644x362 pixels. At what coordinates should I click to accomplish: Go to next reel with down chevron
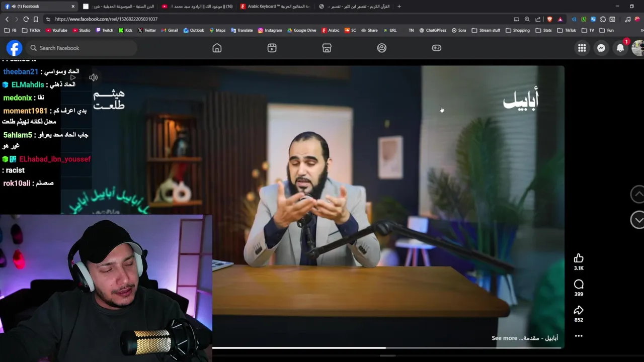point(637,220)
